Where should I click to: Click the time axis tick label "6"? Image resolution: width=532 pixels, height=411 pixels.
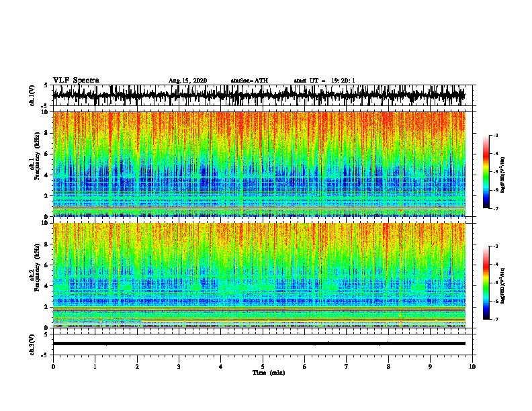pyautogui.click(x=305, y=367)
